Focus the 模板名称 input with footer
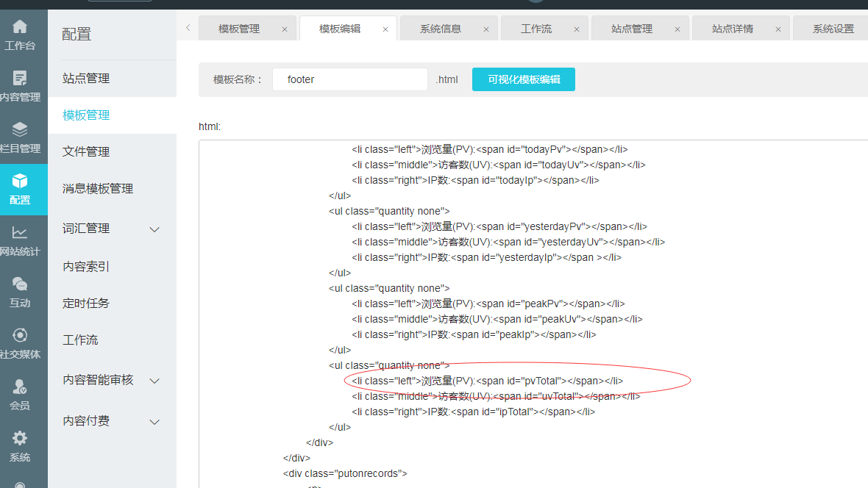Viewport: 868px width, 488px height. point(350,79)
